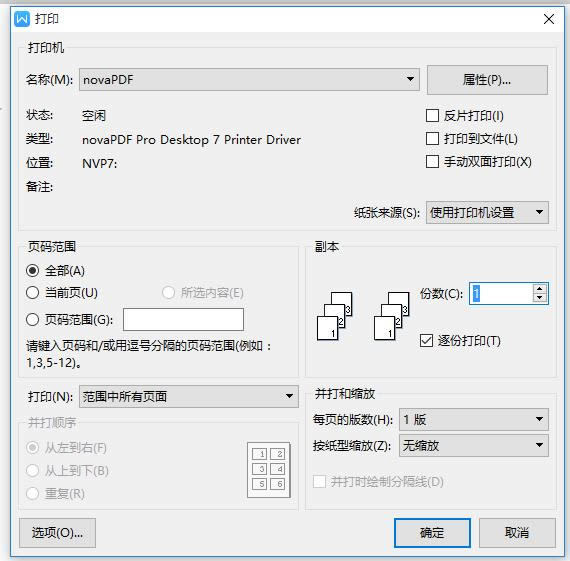The width and height of the screenshot is (570, 561).
Task: Open printer 属性(P)... properties
Action: pyautogui.click(x=487, y=80)
